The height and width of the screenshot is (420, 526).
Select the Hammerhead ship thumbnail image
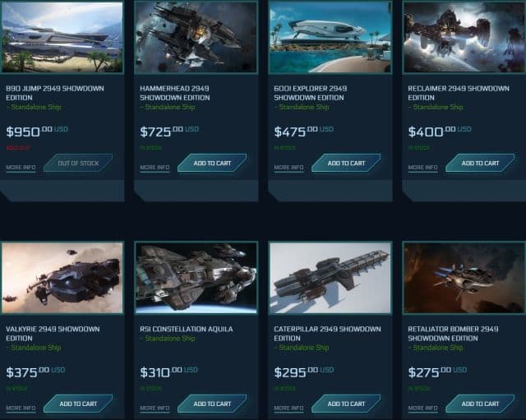(x=196, y=36)
